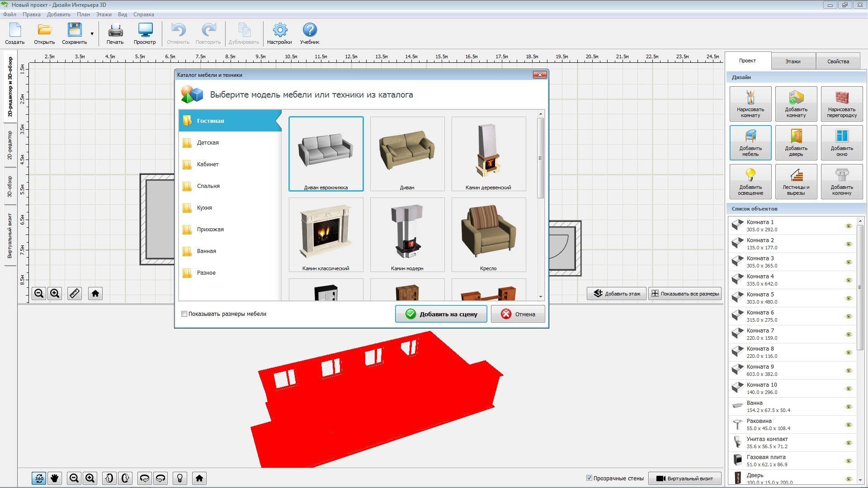Zoom out in the 2D editor
868x488 pixels.
[x=39, y=293]
